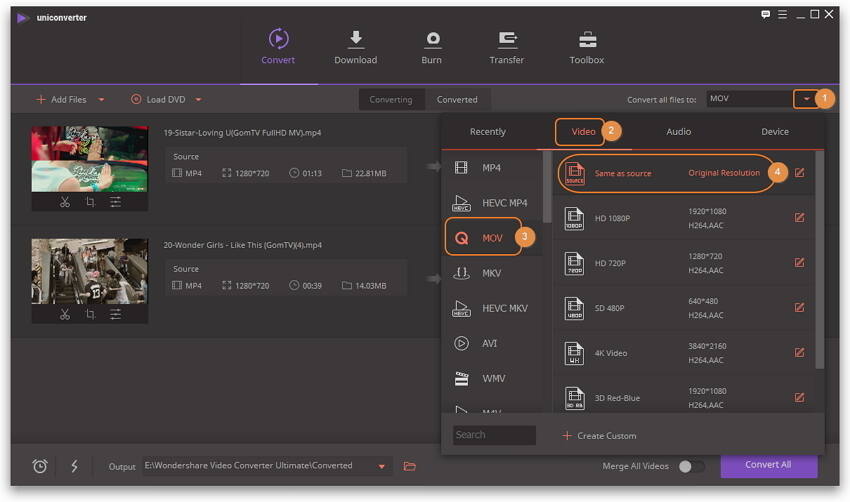Open the crop tool for the Wonder Girls video
This screenshot has width=850, height=502.
(x=90, y=314)
